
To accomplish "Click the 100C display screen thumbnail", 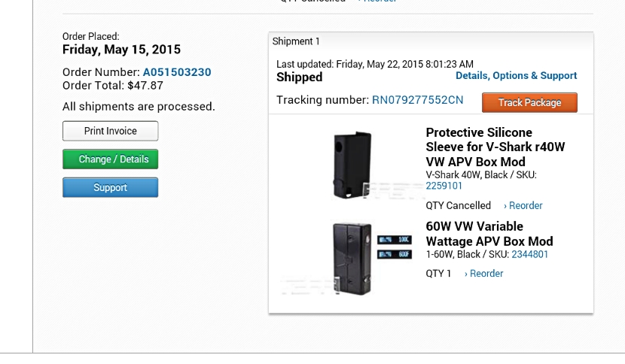I will click(x=395, y=240).
